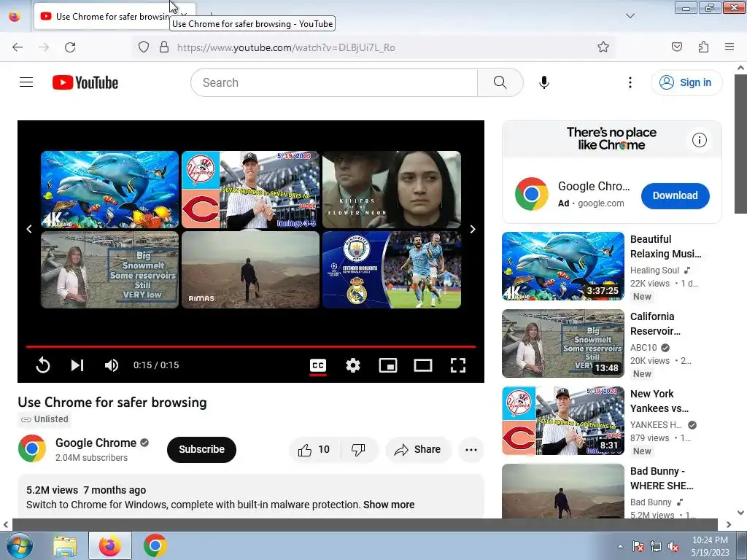
Task: Start voice search with the microphone
Action: pos(543,82)
